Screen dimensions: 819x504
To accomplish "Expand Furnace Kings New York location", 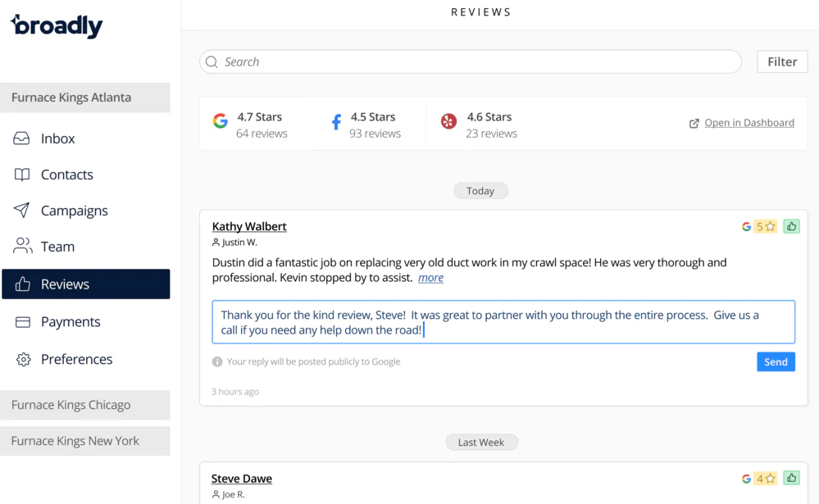I will (85, 441).
